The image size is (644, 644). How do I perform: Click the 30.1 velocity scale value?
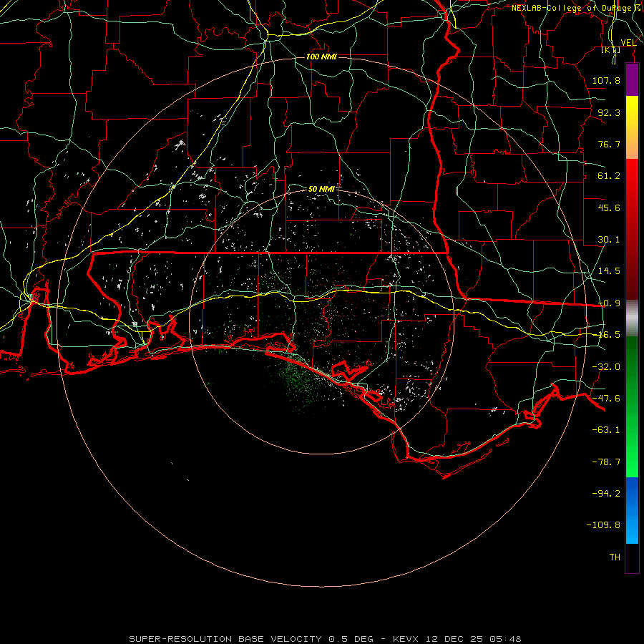click(609, 240)
